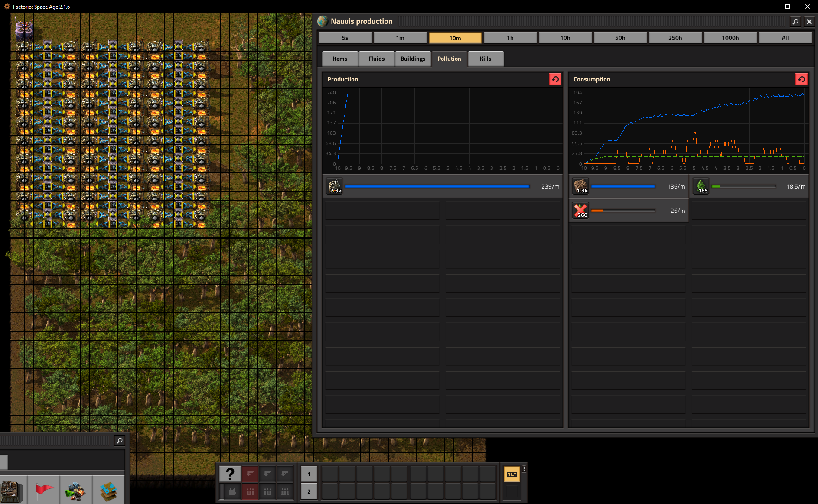This screenshot has width=818, height=504.
Task: Choose the 250h time range
Action: tap(675, 38)
